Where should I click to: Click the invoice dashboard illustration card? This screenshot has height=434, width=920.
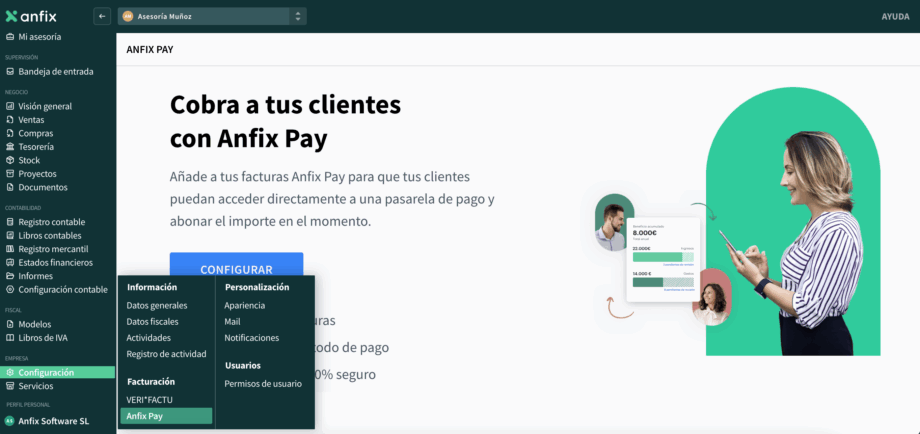(x=661, y=258)
